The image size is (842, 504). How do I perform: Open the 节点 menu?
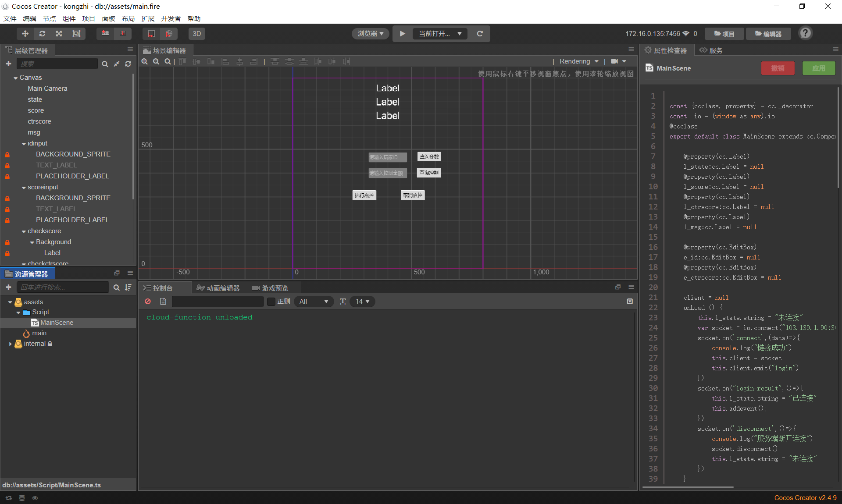tap(49, 18)
